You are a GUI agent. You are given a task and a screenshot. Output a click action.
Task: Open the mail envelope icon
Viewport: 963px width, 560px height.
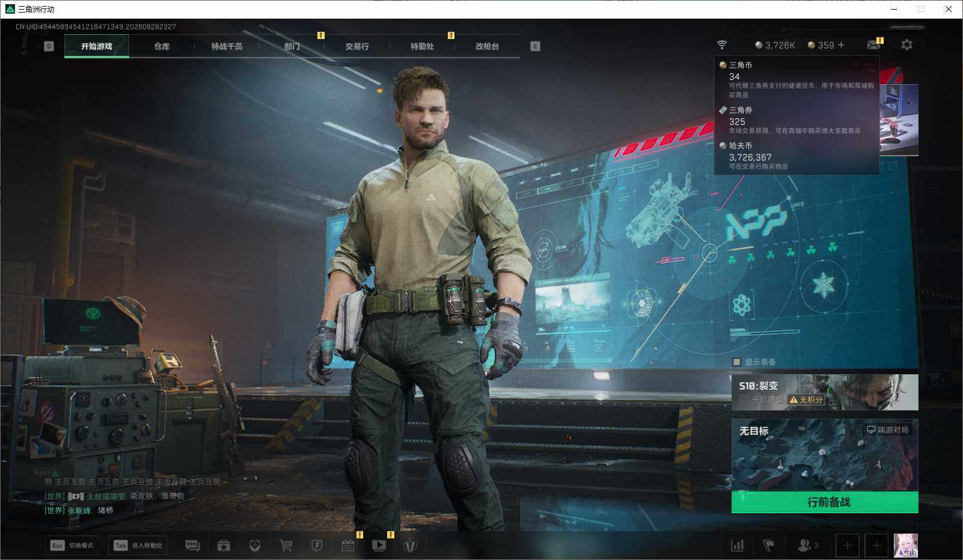pyautogui.click(x=874, y=44)
